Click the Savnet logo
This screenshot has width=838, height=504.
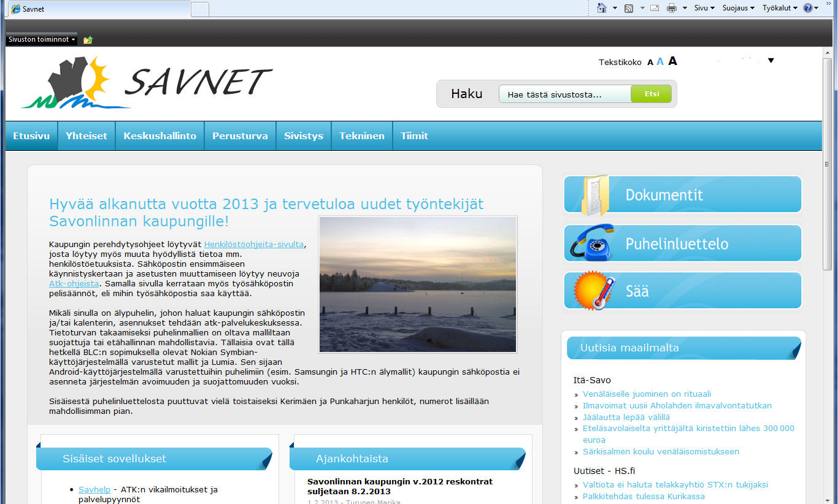[147, 82]
